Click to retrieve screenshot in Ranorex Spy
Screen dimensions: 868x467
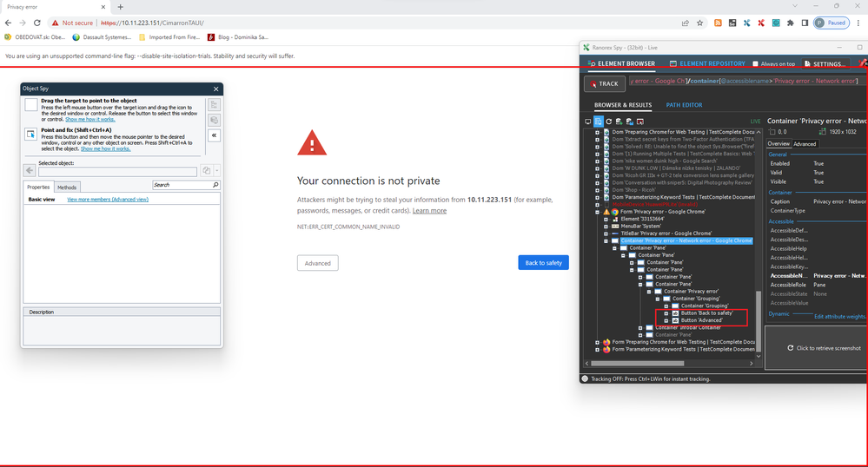824,348
